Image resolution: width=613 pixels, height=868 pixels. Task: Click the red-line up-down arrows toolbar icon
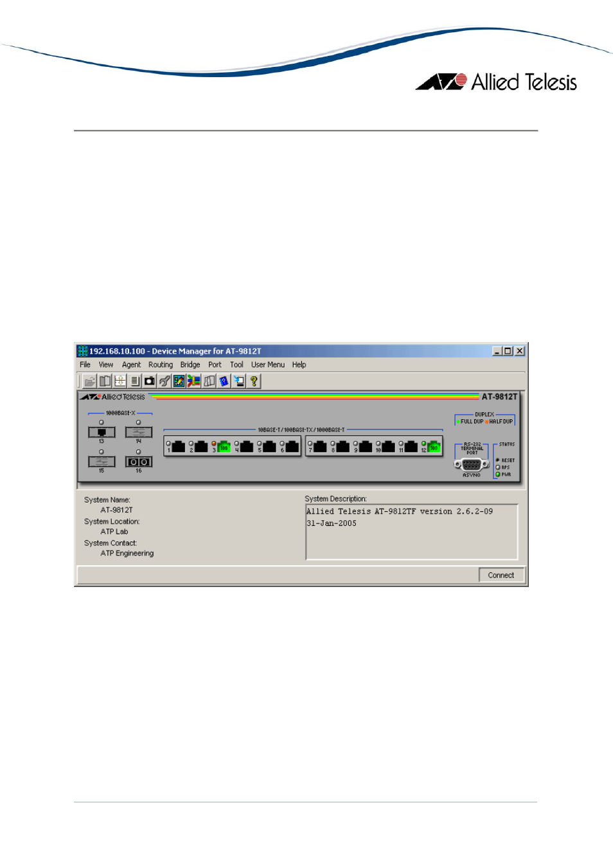click(x=120, y=381)
